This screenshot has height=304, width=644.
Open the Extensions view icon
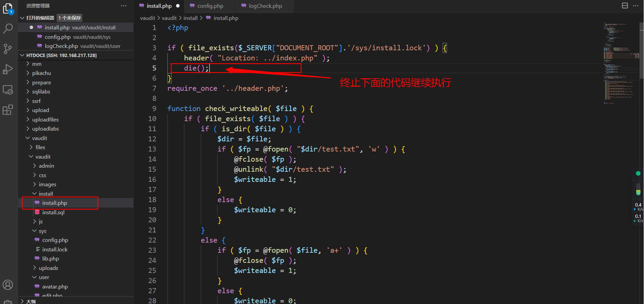(x=8, y=110)
